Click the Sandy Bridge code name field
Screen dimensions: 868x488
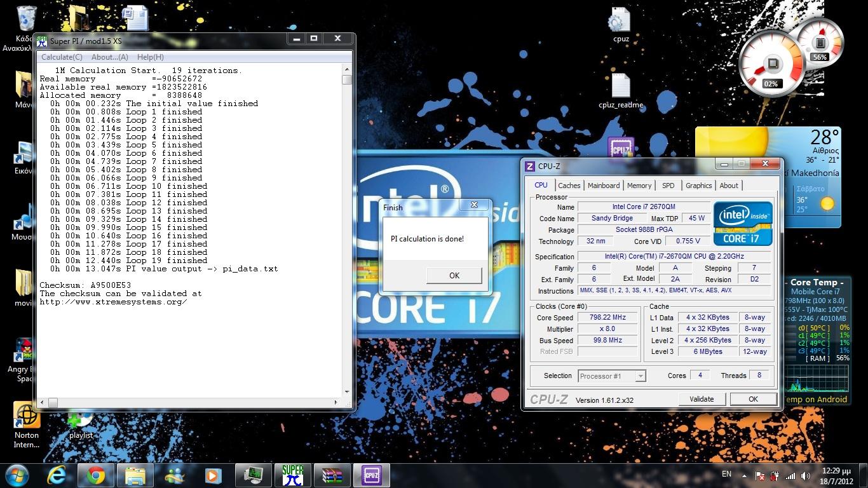coord(611,218)
